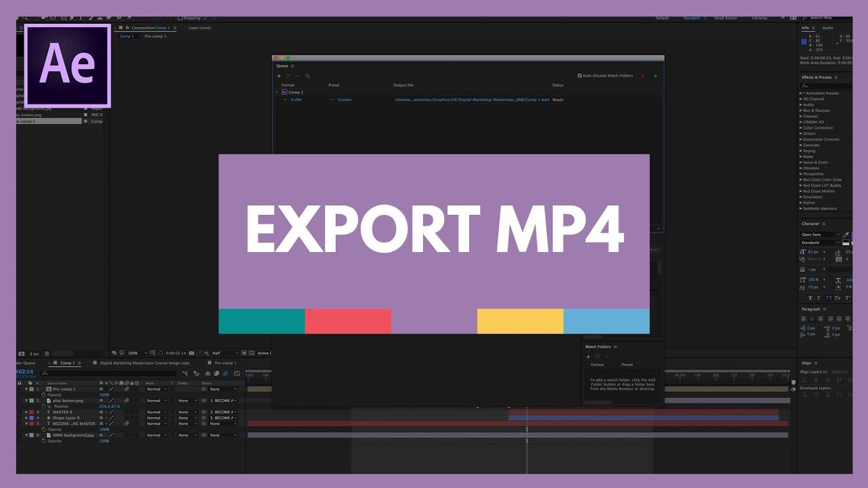
Task: Click the 8 bpc color depth button
Action: 35,353
